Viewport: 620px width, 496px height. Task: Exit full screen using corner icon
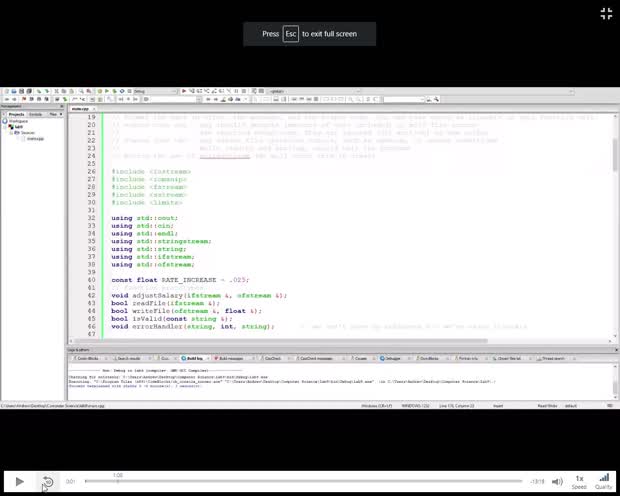coord(606,14)
